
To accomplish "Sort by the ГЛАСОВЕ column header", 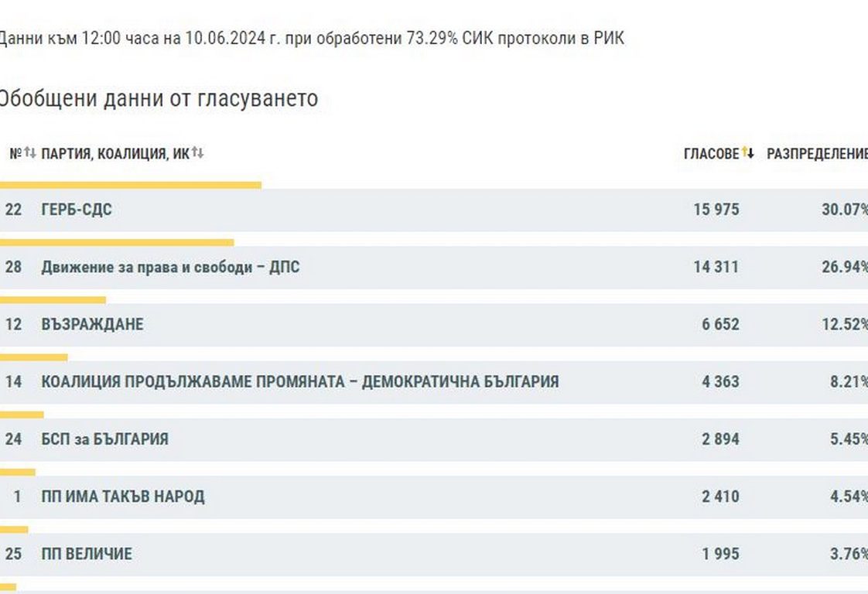I will [711, 154].
